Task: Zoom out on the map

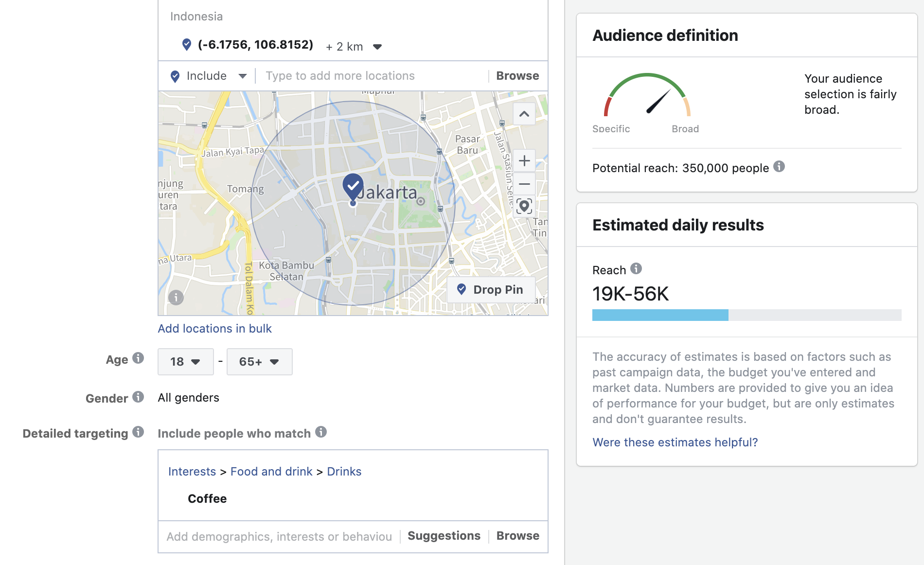Action: coord(524,184)
